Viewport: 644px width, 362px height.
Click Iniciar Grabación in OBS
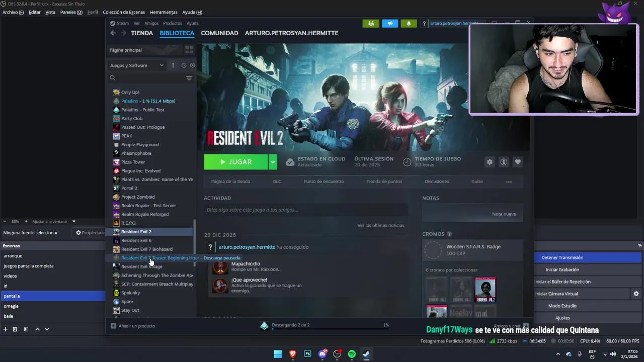point(562,269)
